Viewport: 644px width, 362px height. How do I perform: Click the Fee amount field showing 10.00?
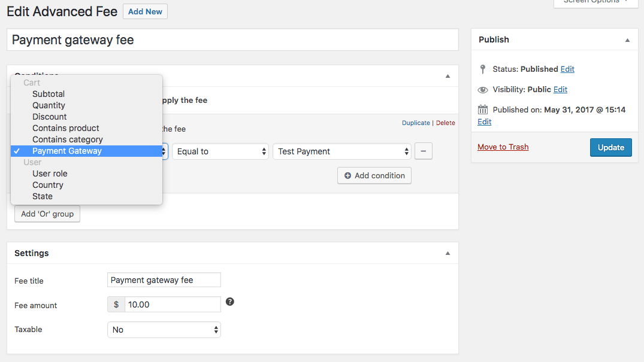tap(173, 305)
